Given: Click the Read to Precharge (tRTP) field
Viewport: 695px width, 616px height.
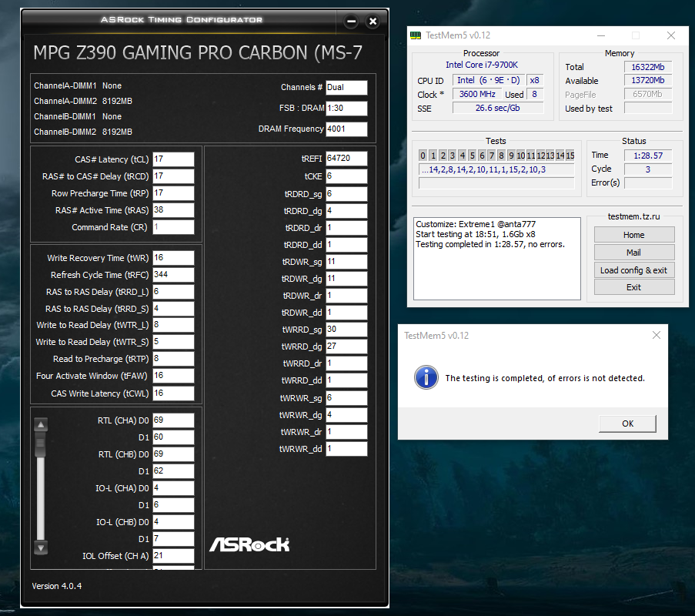Looking at the screenshot, I should [x=173, y=358].
